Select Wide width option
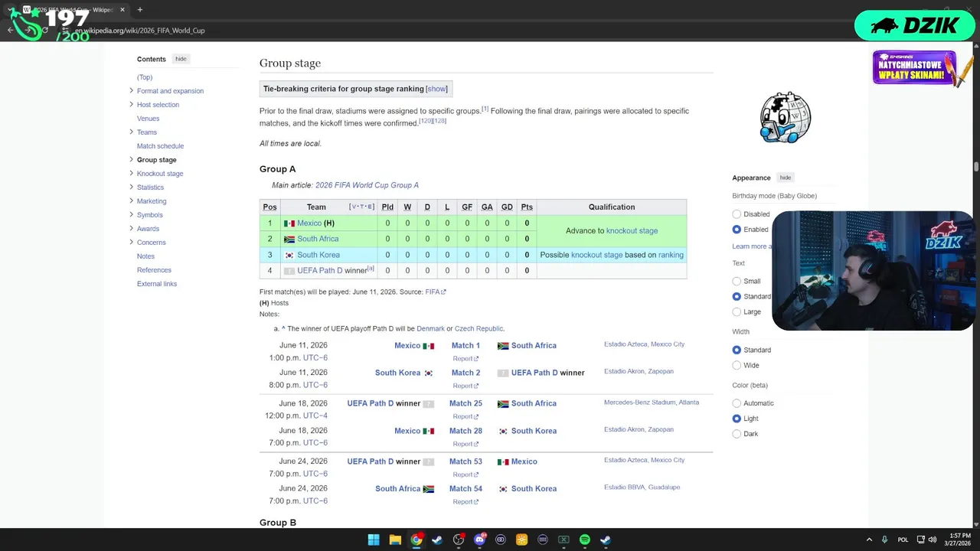 [x=737, y=365]
